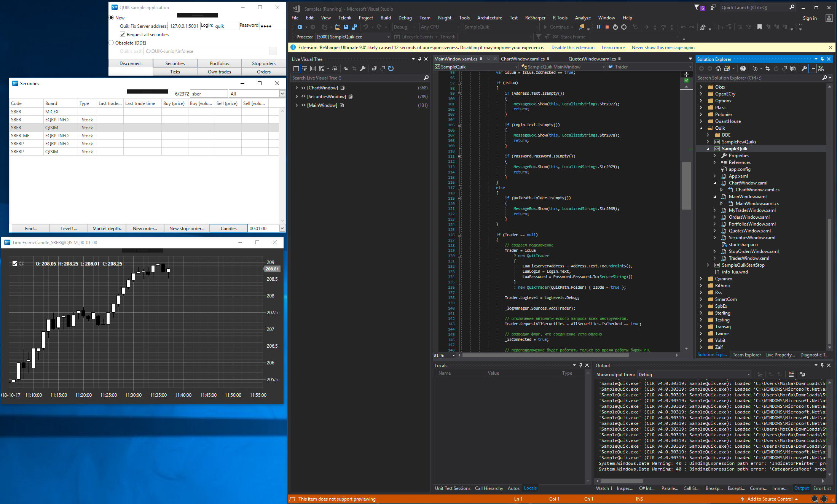Open the Trader member dropdown
The image size is (837, 504).
[x=650, y=67]
